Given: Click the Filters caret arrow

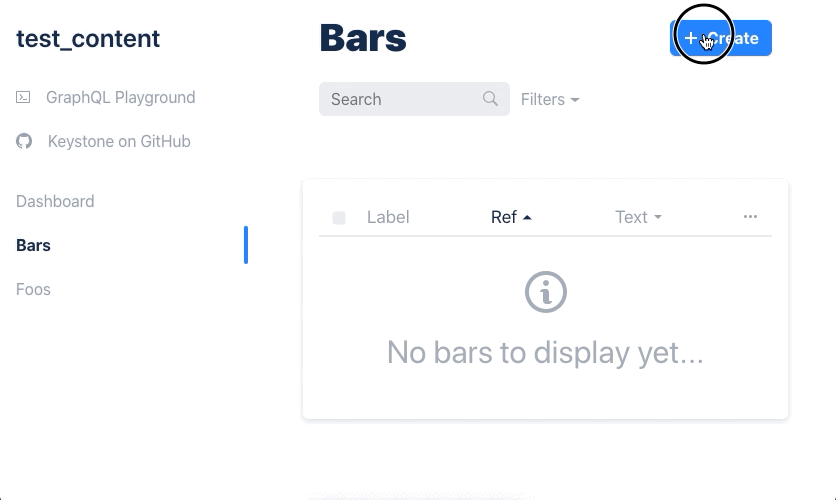Looking at the screenshot, I should coord(575,100).
